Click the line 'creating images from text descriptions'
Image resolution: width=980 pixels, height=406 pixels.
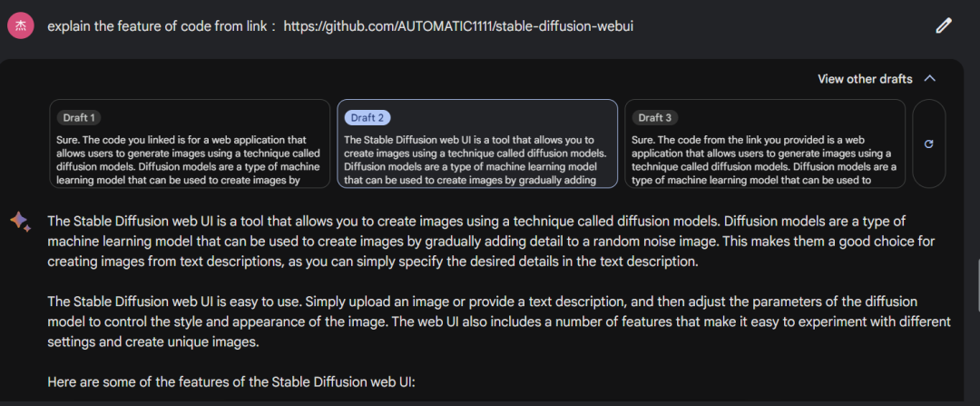pyautogui.click(x=373, y=262)
